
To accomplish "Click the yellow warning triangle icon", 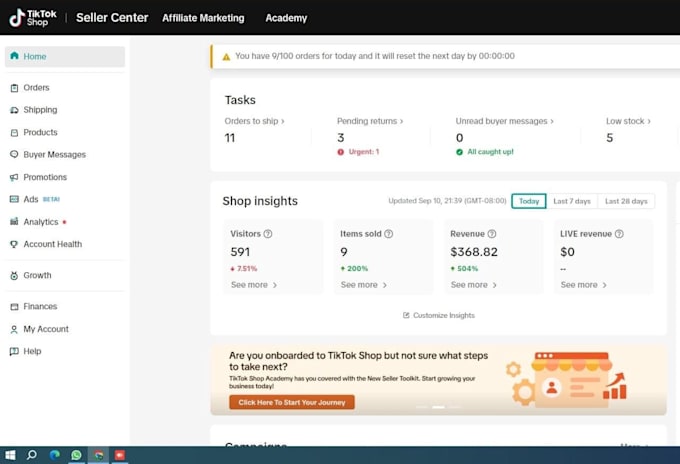I will click(226, 56).
